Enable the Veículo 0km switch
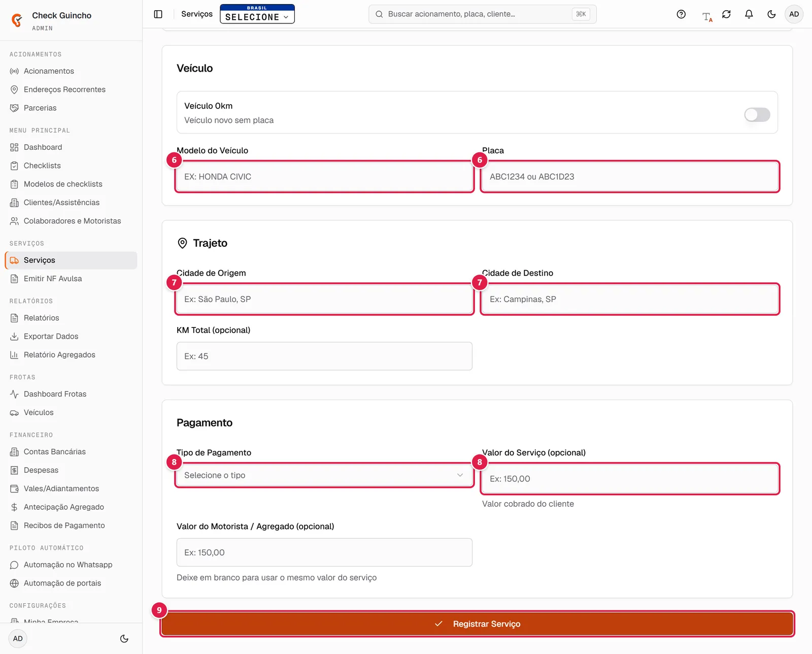 click(757, 115)
